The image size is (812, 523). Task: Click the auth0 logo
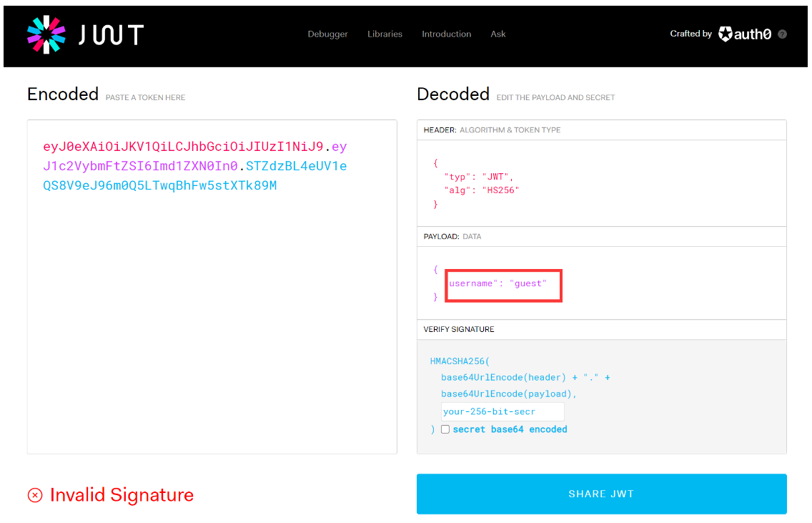[744, 33]
